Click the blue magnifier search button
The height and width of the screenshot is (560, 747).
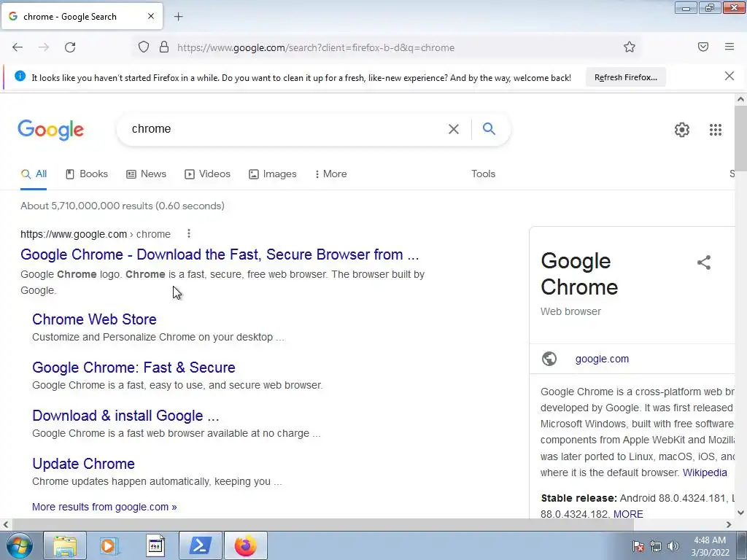pos(489,128)
